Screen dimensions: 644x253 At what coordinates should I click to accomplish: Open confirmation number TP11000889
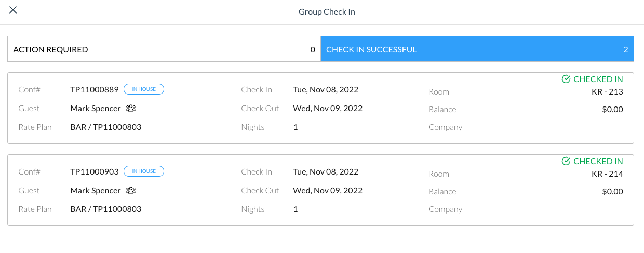coord(95,89)
